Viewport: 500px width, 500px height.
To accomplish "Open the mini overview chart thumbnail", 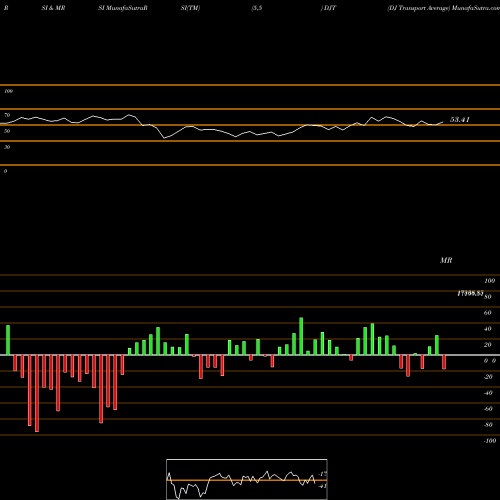I will tap(247, 479).
